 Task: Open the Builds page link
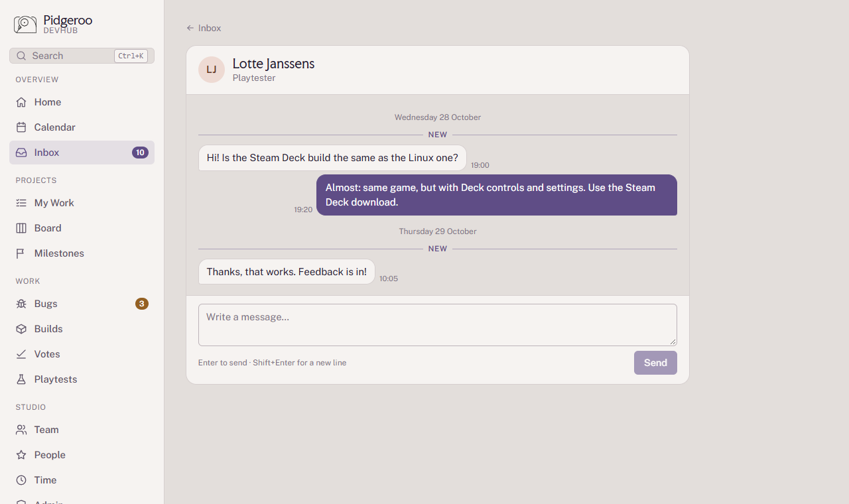click(82, 329)
